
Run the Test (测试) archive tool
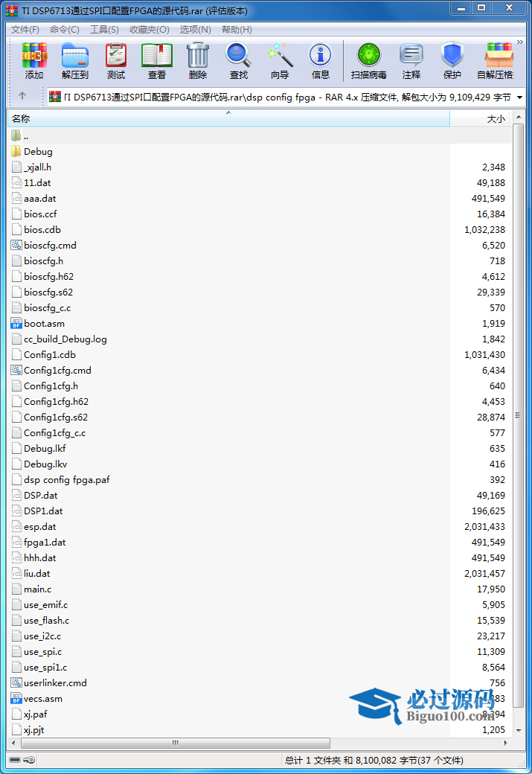click(x=116, y=60)
